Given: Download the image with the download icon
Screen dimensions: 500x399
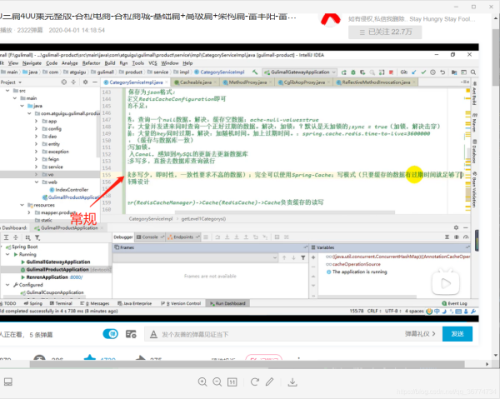Looking at the screenshot, I should coord(292,382).
